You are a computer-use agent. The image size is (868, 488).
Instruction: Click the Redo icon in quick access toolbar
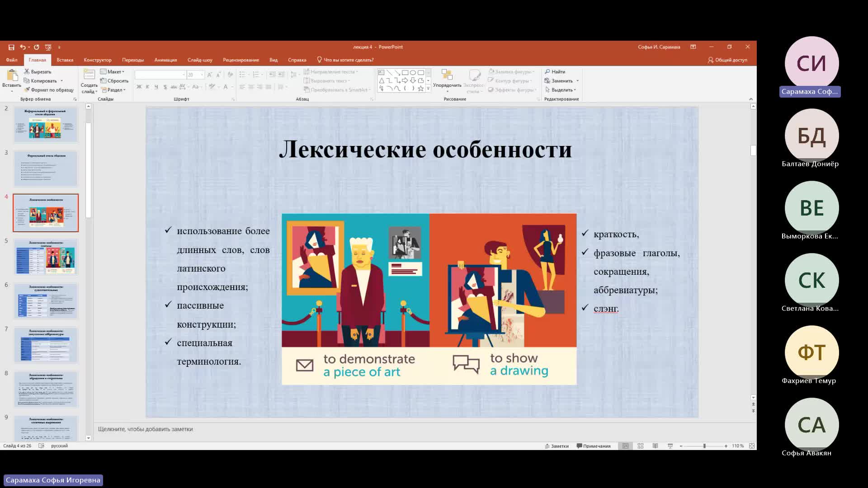click(x=37, y=47)
